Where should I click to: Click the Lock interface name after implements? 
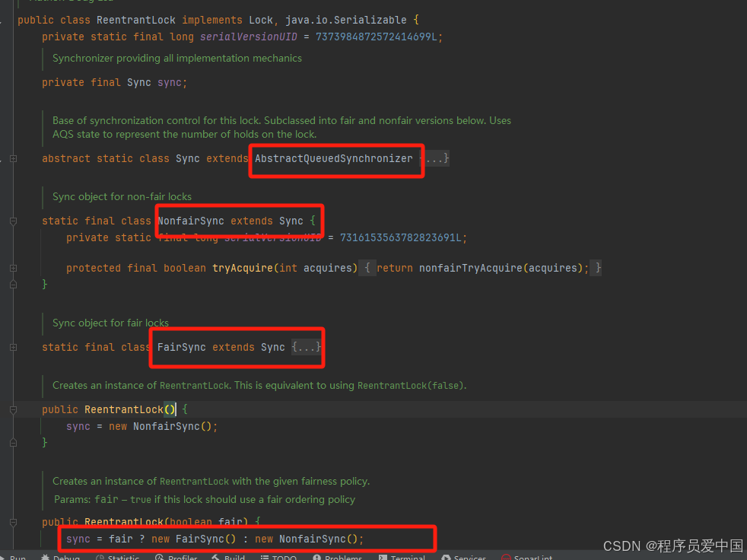(x=261, y=20)
